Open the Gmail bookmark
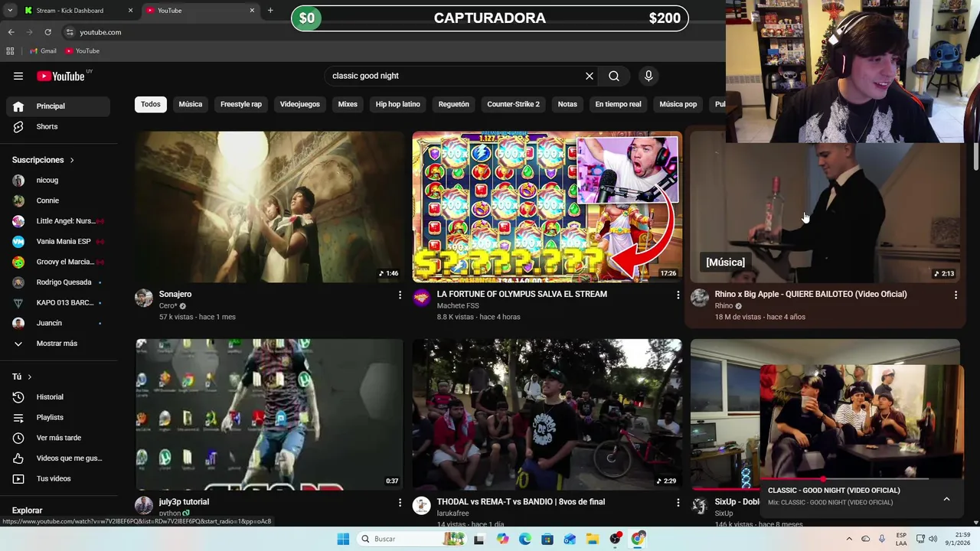This screenshot has height=551, width=980. tap(43, 51)
